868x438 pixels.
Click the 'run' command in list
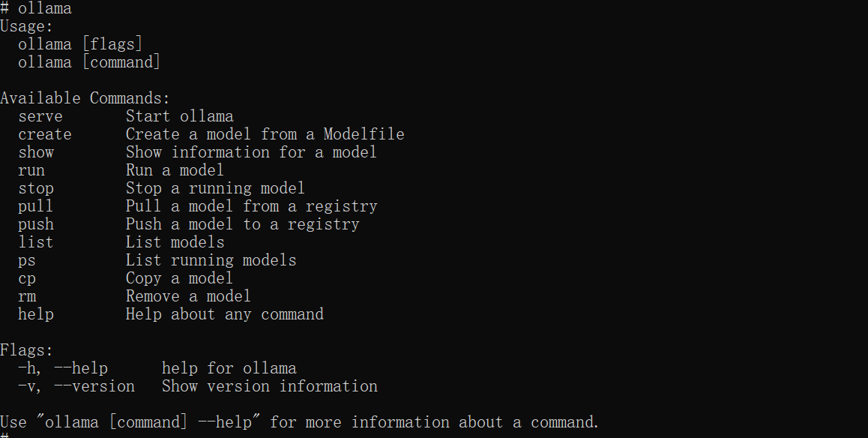(31, 170)
